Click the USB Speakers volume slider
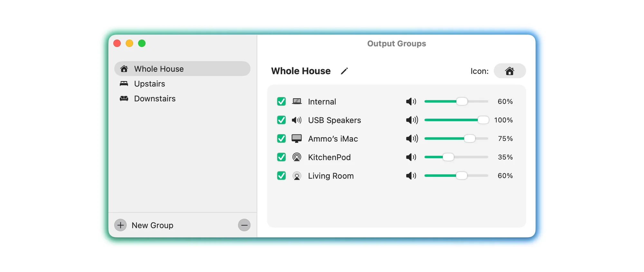The width and height of the screenshot is (644, 272). click(x=457, y=120)
